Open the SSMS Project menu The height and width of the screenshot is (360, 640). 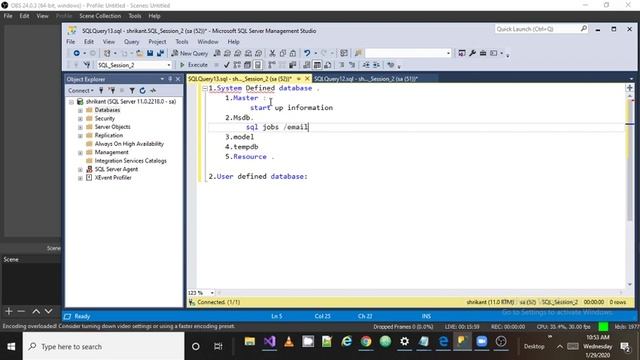(x=157, y=42)
